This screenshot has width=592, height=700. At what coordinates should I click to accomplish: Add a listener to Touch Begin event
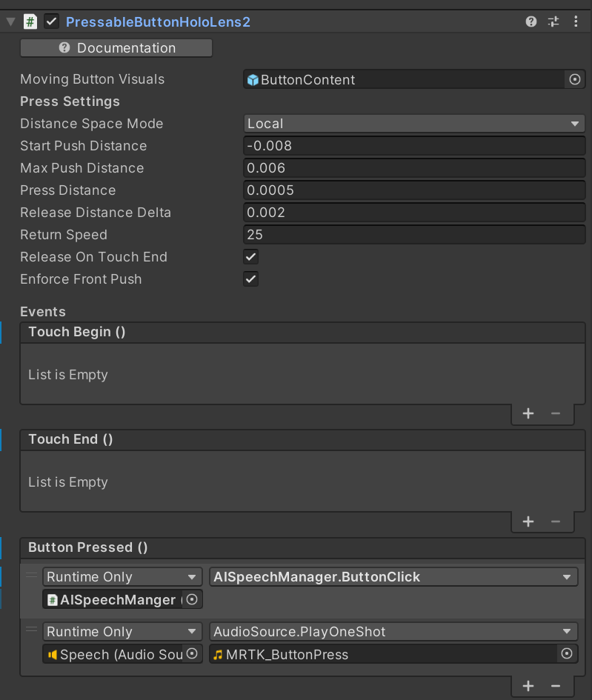pyautogui.click(x=528, y=413)
